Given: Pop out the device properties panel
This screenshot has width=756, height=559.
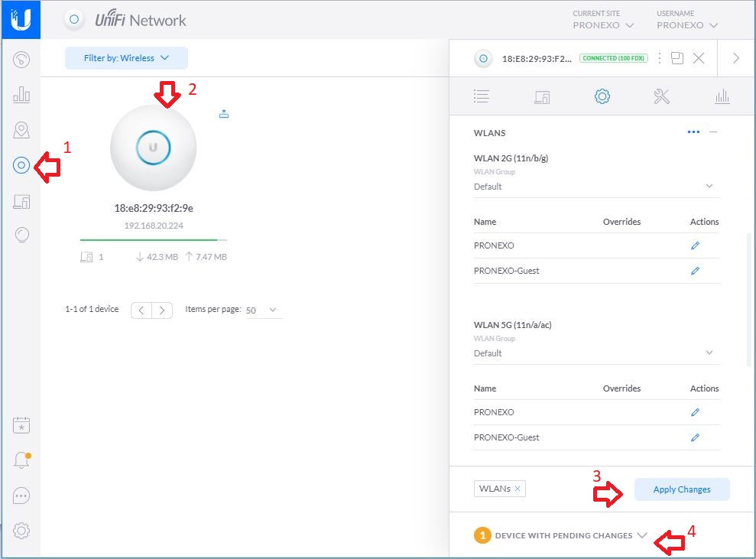Looking at the screenshot, I should coord(677,58).
